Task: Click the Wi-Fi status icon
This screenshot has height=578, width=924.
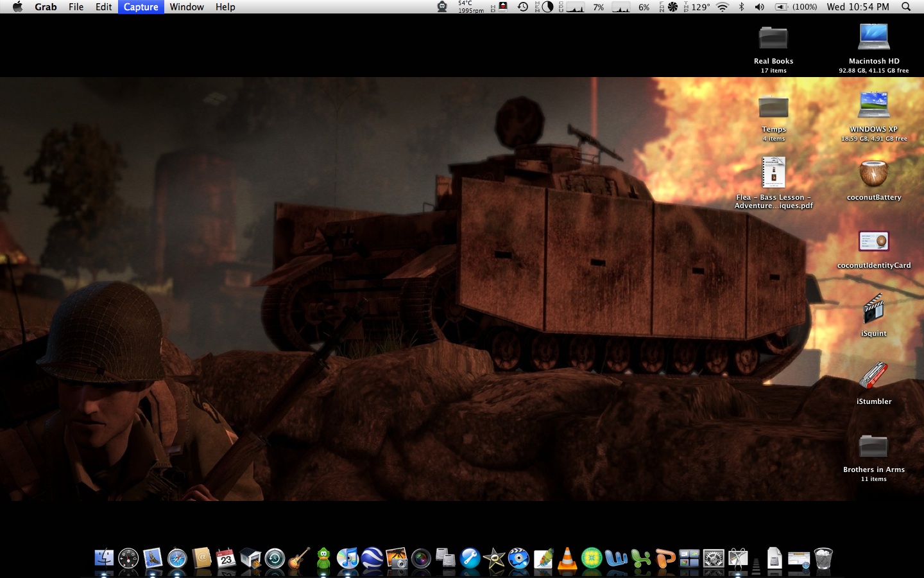Action: [x=723, y=6]
